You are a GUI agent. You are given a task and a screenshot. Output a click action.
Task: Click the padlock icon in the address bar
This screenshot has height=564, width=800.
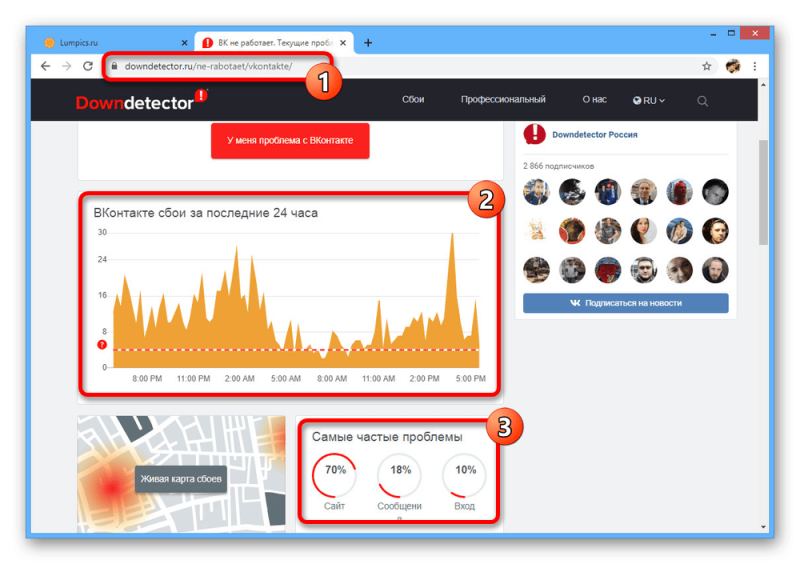click(114, 66)
